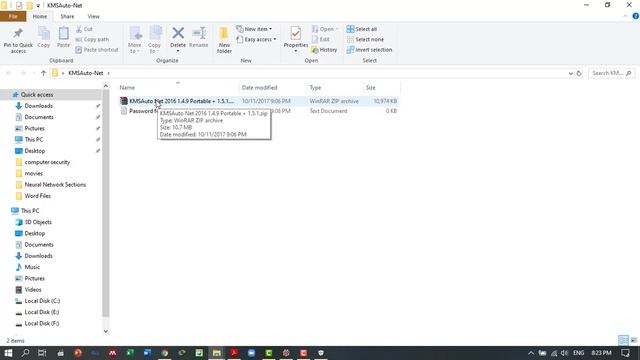Image resolution: width=640 pixels, height=360 pixels.
Task: Open Word Files folder in sidebar
Action: tap(38, 196)
